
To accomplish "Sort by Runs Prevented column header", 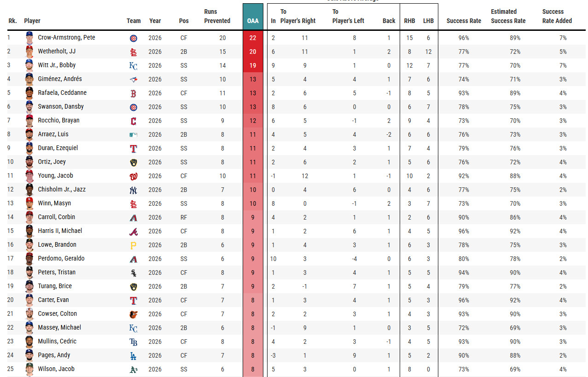I will tap(217, 16).
